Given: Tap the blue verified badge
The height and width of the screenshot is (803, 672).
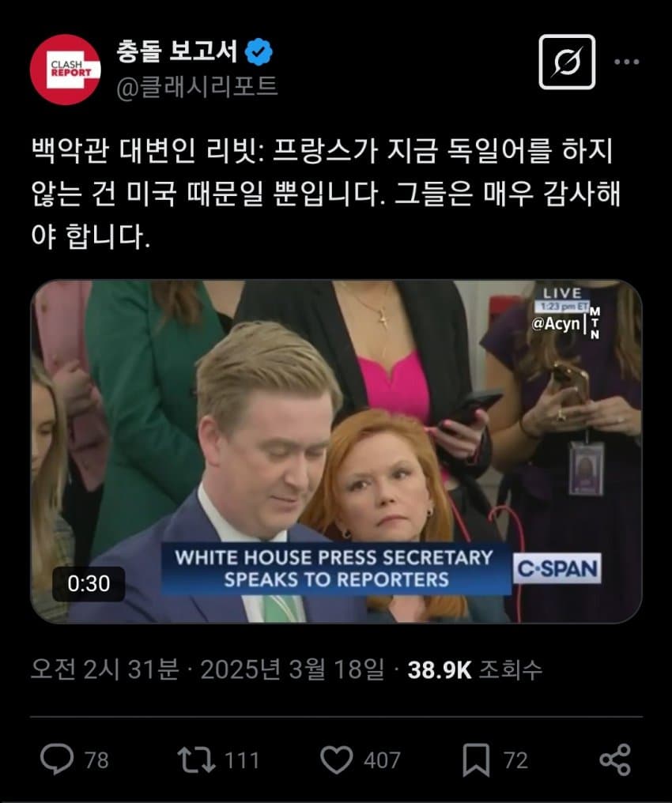Looking at the screenshot, I should pyautogui.click(x=259, y=51).
